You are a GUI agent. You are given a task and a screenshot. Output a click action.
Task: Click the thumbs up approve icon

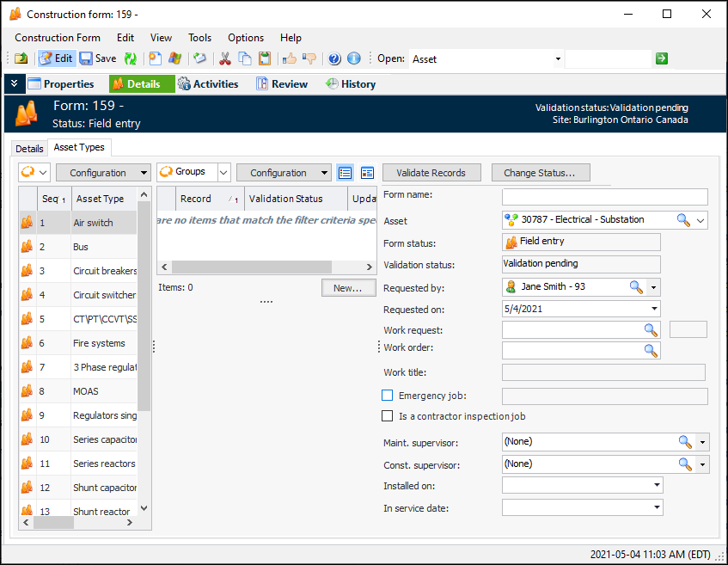tap(290, 58)
